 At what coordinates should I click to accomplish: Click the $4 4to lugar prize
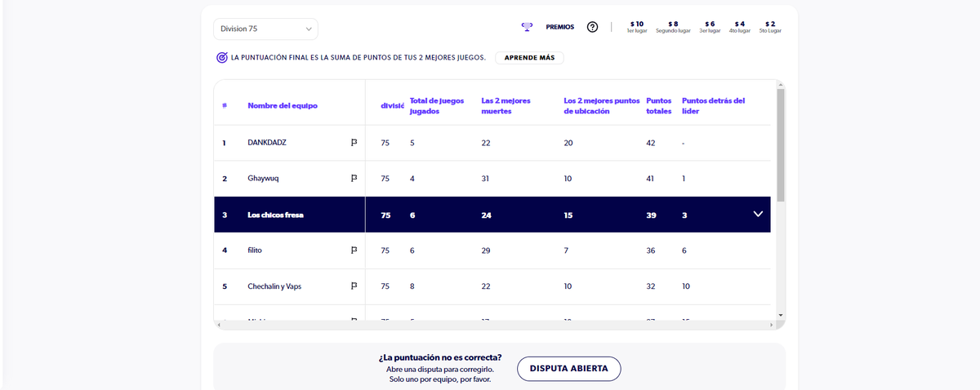739,27
